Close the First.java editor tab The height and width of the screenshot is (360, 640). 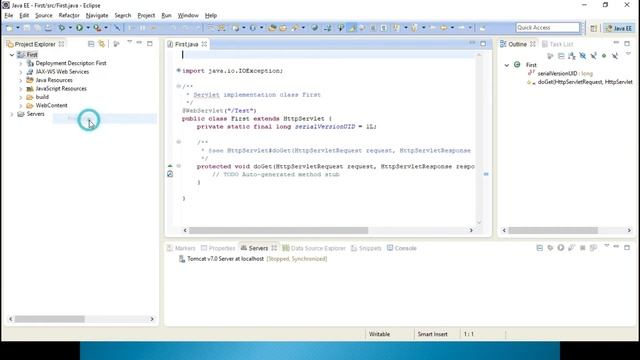tap(204, 44)
